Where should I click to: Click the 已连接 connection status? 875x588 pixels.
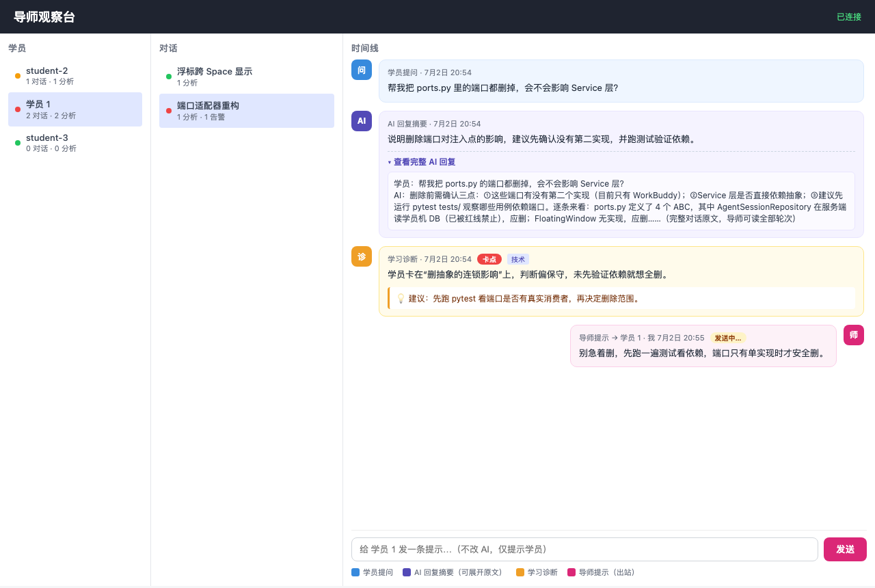click(849, 16)
